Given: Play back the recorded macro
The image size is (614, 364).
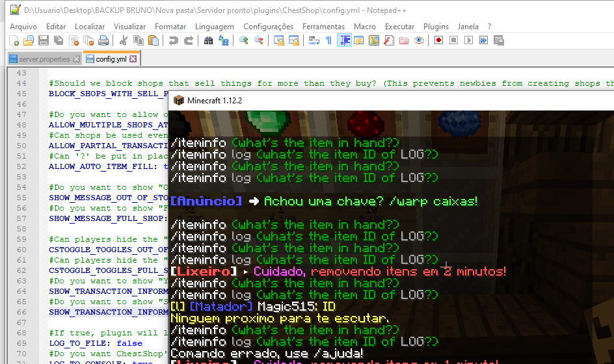Looking at the screenshot, I should tap(468, 40).
